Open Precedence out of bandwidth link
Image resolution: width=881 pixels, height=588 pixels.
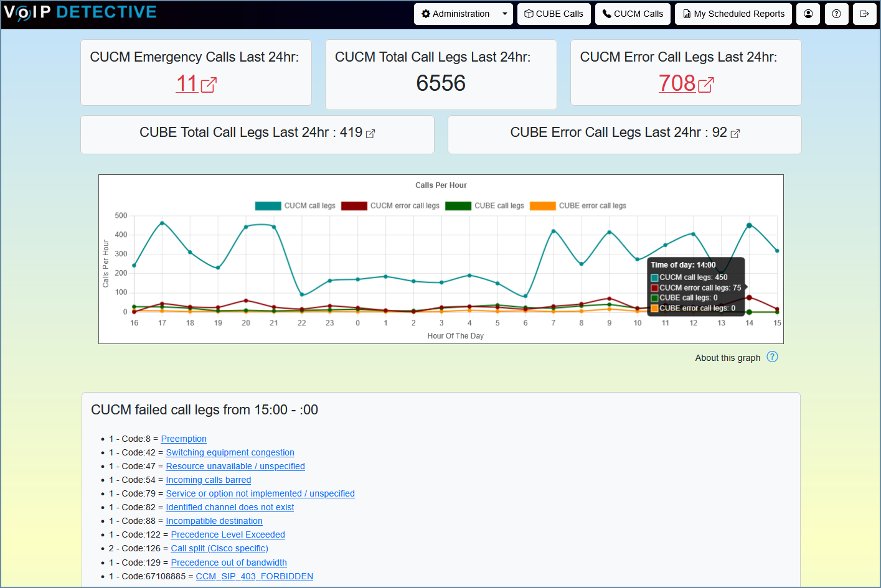tap(228, 562)
